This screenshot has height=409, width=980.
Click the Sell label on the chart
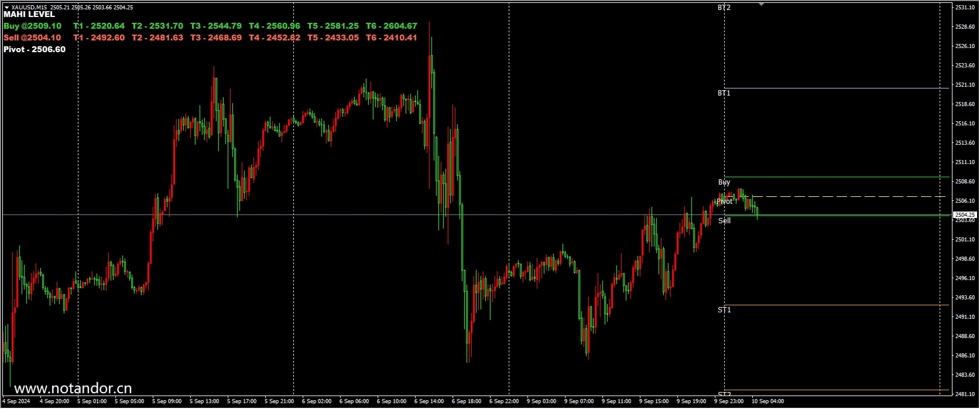point(724,221)
